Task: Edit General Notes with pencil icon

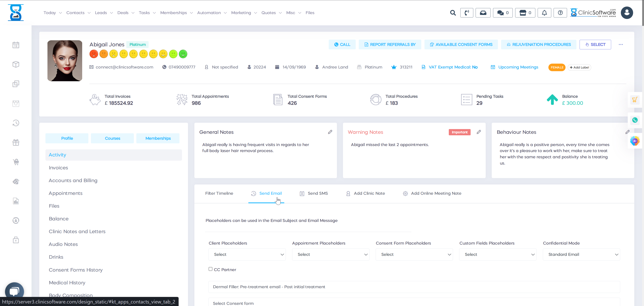Action: 330,132
